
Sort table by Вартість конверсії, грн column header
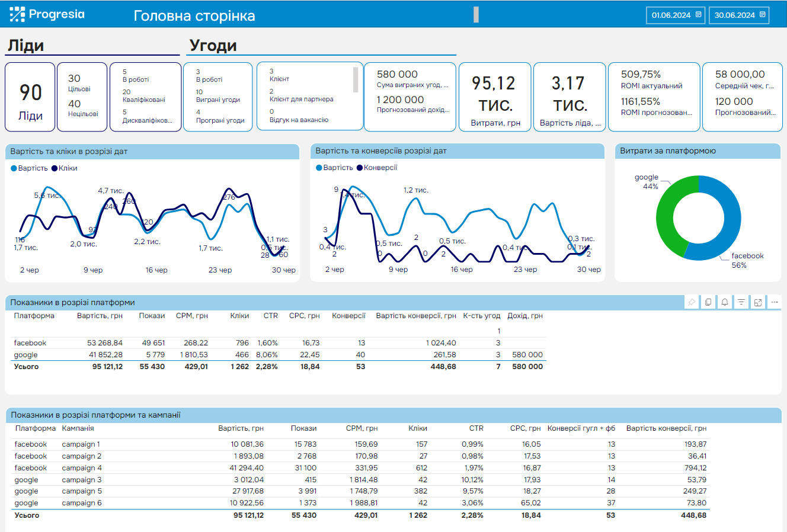(x=416, y=316)
